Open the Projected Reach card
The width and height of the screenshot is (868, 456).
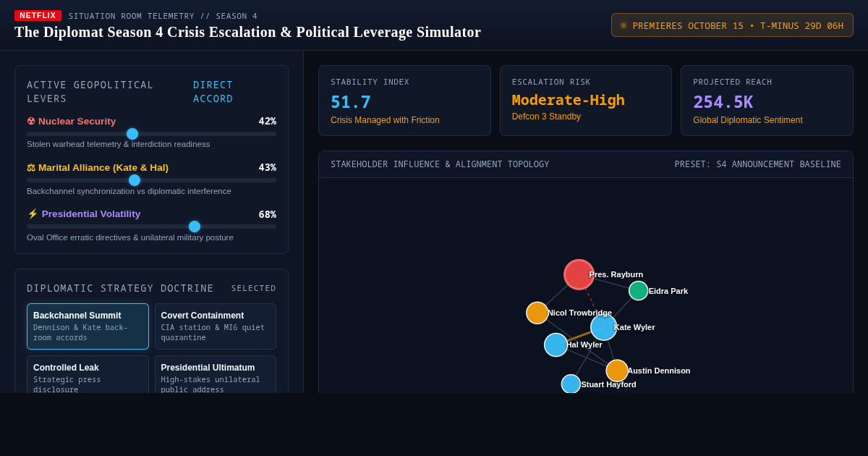(767, 101)
